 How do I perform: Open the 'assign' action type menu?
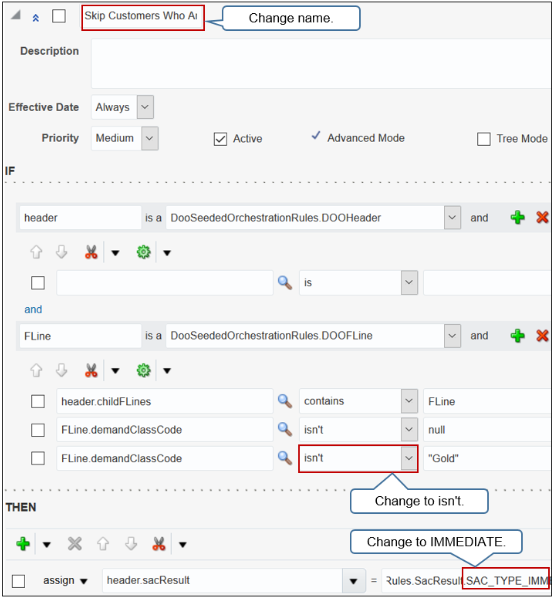point(66,581)
